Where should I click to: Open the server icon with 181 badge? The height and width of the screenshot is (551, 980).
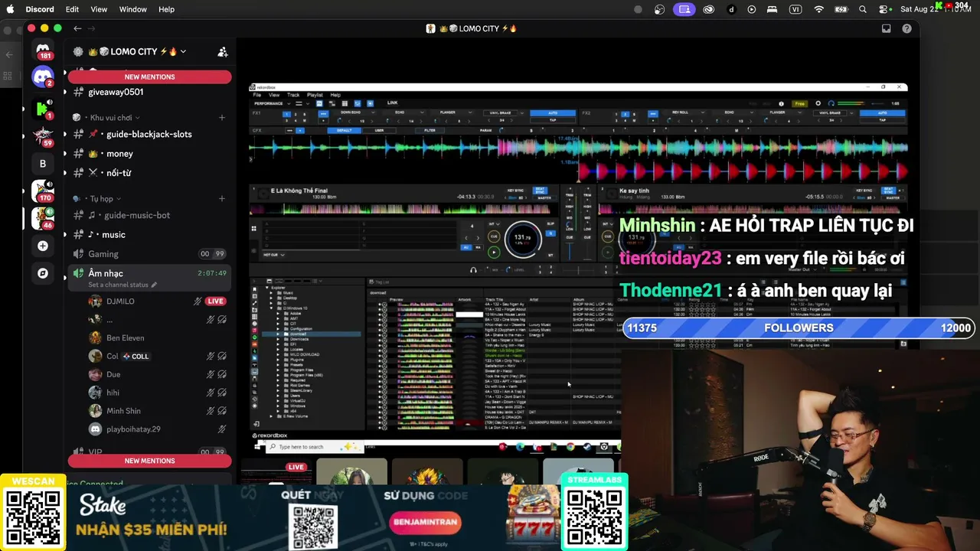[43, 50]
